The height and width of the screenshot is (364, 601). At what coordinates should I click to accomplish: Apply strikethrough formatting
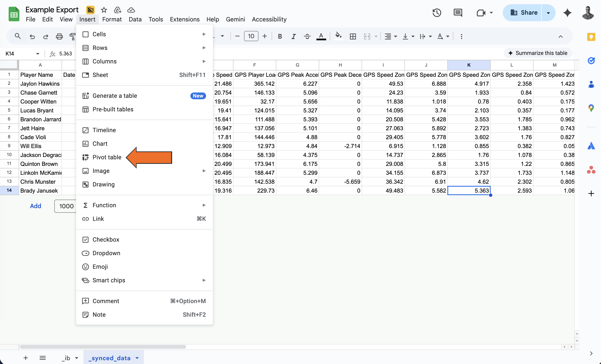[307, 36]
